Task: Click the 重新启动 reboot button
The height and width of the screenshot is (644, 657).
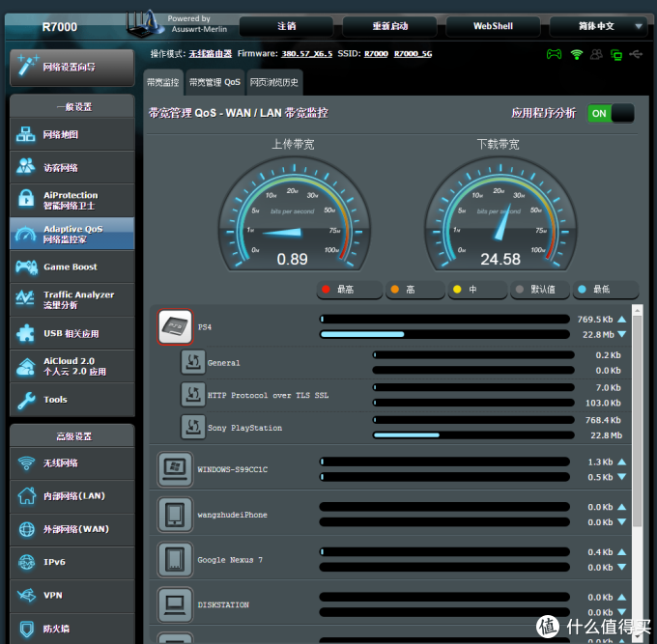Action: coord(390,26)
